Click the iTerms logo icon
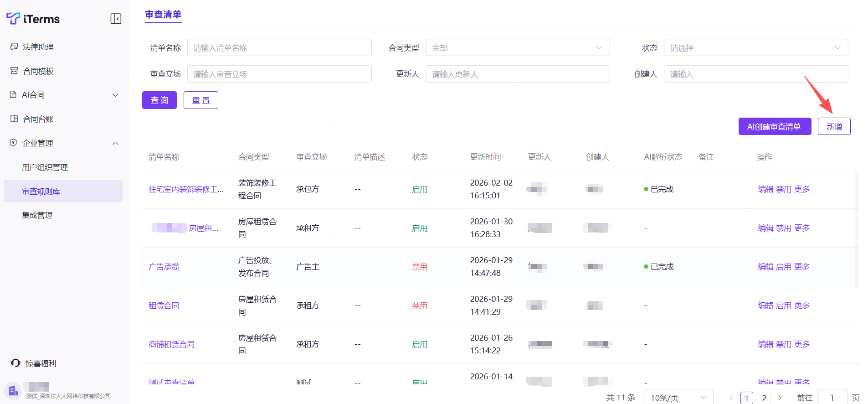Screen dimensions: 868x404 [x=13, y=18]
